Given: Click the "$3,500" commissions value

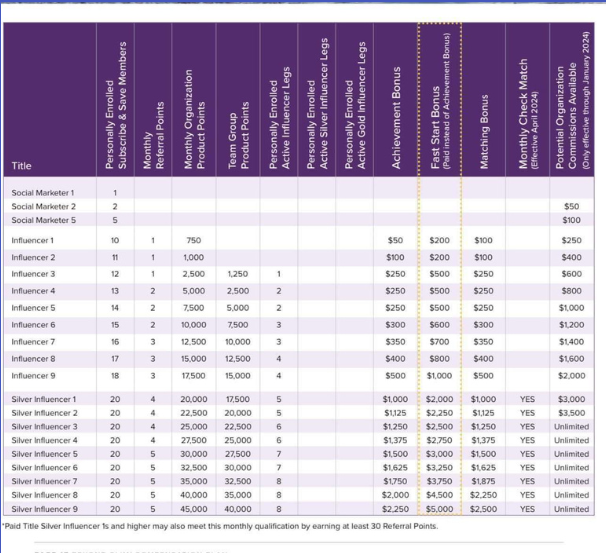Looking at the screenshot, I should (571, 413).
